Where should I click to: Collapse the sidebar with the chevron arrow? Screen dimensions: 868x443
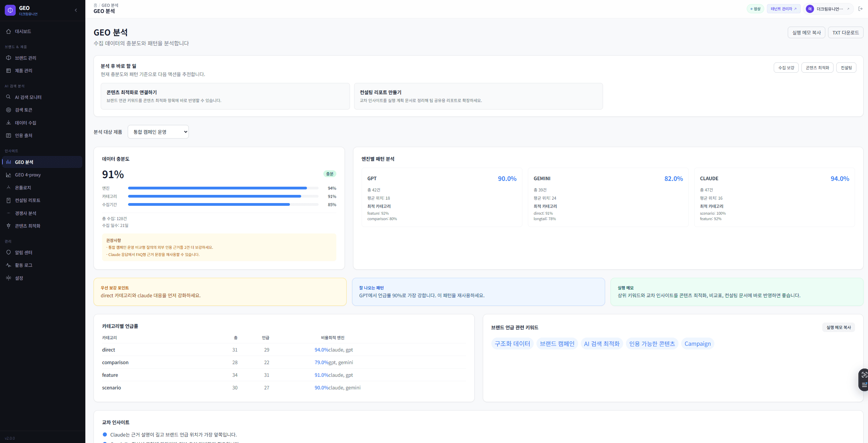[x=76, y=10]
